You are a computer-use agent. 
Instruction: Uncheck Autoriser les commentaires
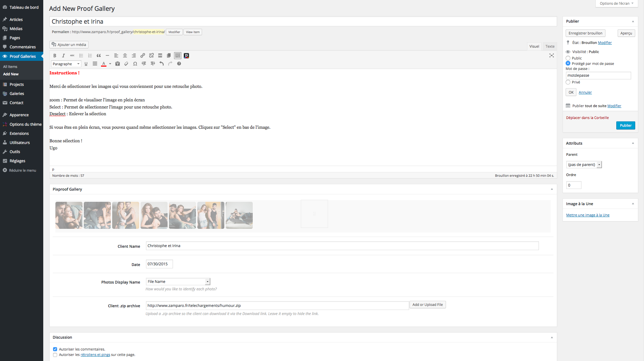(x=55, y=349)
